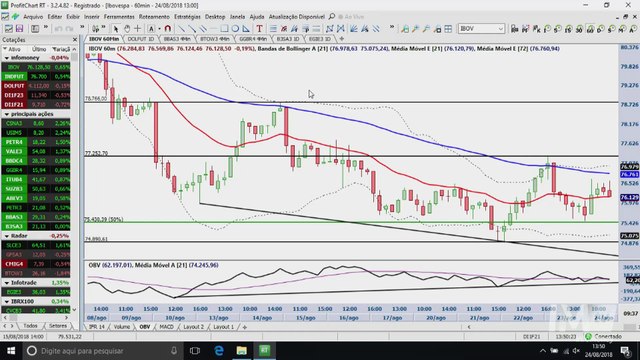Viewport: 640px width, 360px height.
Task: Select the triangle drawing tool
Action: pyautogui.click(x=246, y=29)
